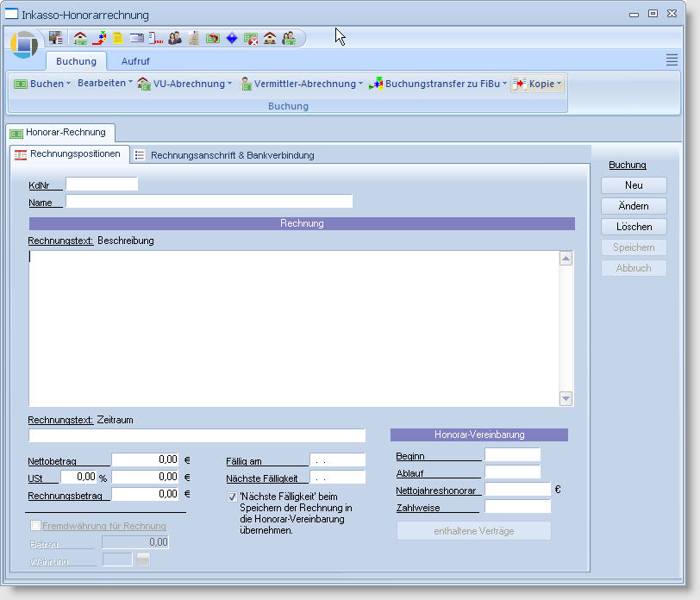Screen dimensions: 700x600
Task: Enable Fremdwährung für Rechnung checkbox
Action: click(35, 526)
